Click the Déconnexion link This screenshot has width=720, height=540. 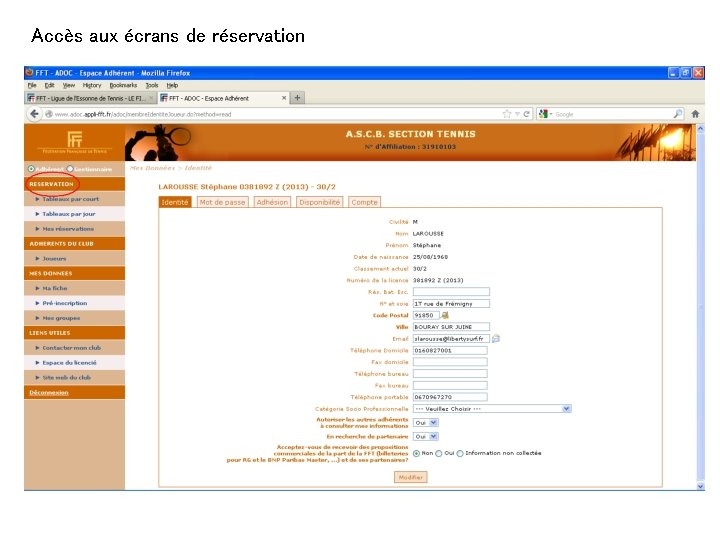49,393
